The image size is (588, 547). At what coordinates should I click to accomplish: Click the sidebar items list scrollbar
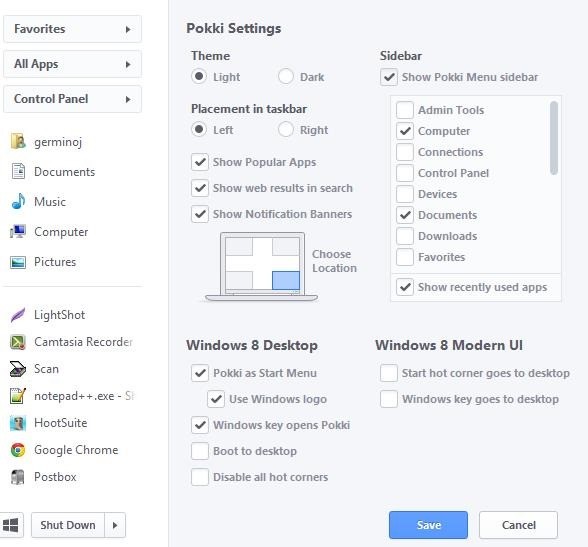pos(554,138)
